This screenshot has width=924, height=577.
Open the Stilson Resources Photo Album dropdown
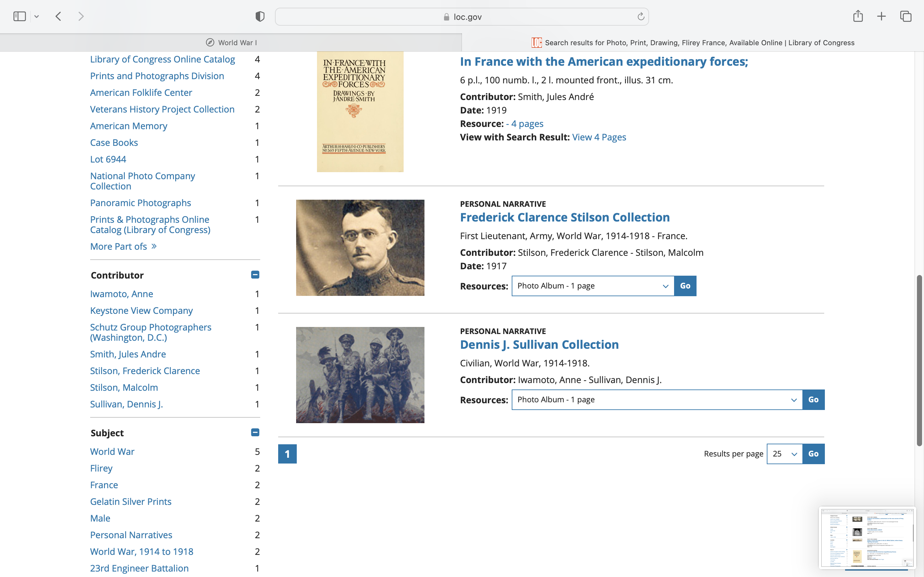click(593, 286)
